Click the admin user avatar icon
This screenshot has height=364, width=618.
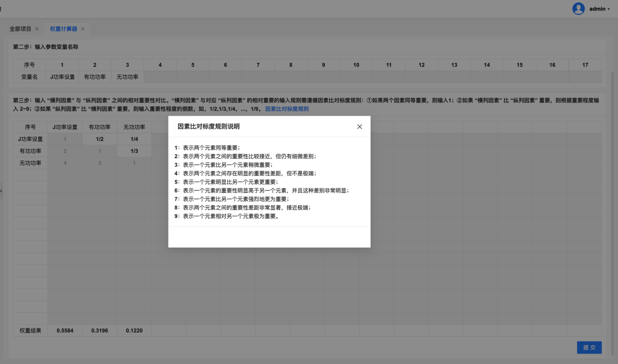tap(578, 9)
